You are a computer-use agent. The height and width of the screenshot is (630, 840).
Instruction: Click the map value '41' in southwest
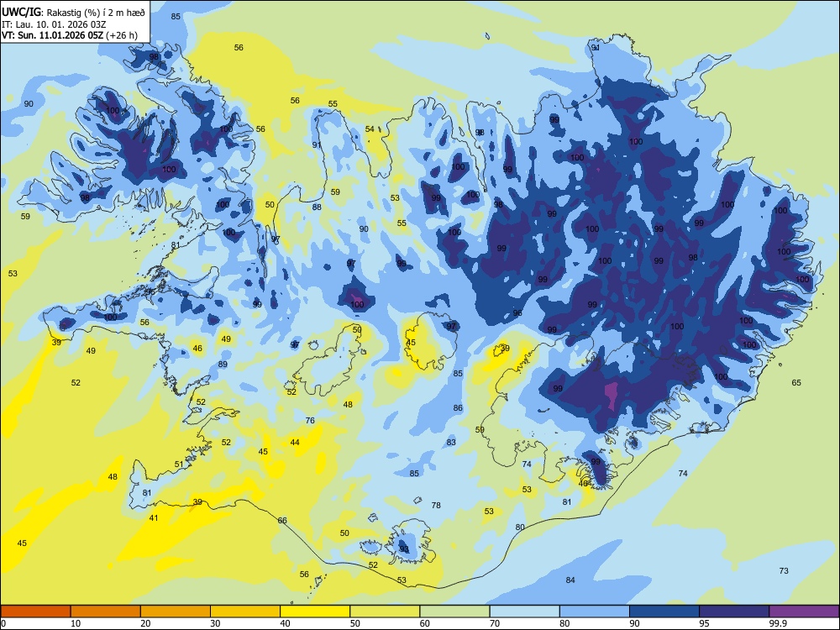point(154,518)
